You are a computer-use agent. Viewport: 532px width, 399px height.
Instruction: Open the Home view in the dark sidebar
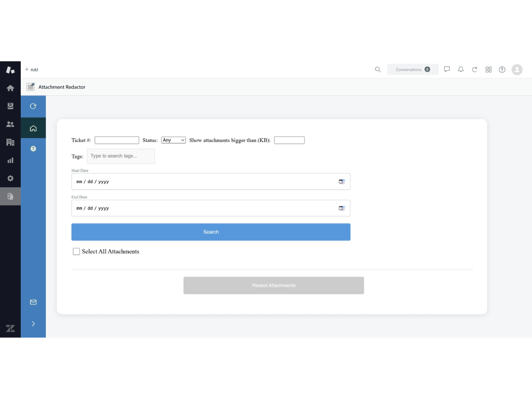(10, 88)
